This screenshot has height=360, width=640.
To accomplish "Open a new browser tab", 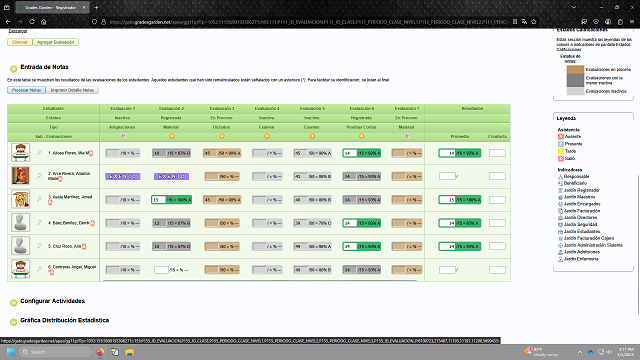I will tap(96, 7).
